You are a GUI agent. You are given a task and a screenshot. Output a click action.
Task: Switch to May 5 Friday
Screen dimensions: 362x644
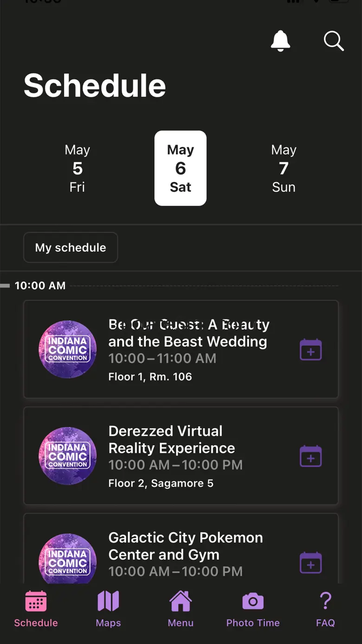[77, 168]
